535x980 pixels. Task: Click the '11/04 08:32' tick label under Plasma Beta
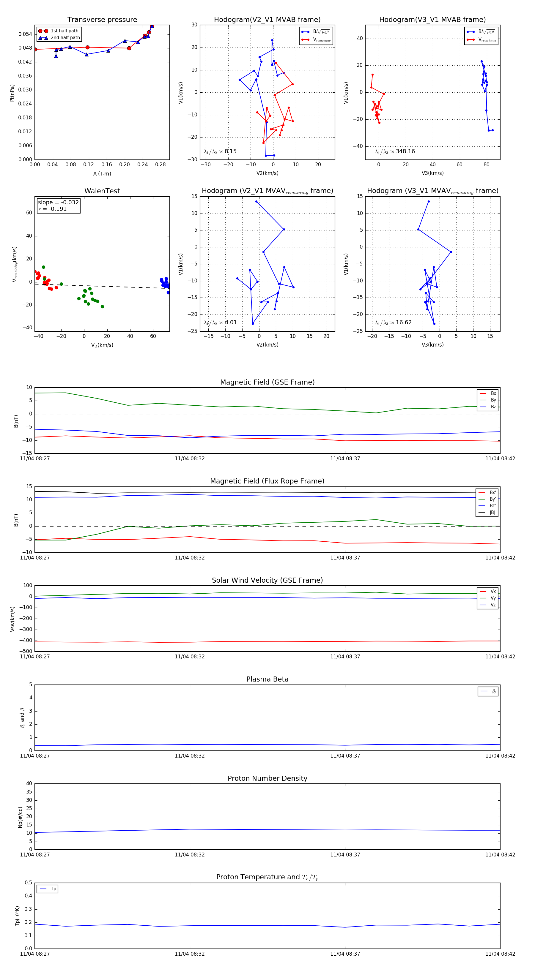[x=190, y=755]
